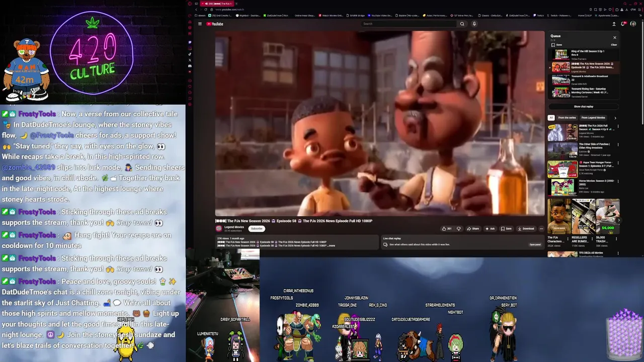Select the All filter chip
The height and width of the screenshot is (362, 644).
point(551,118)
